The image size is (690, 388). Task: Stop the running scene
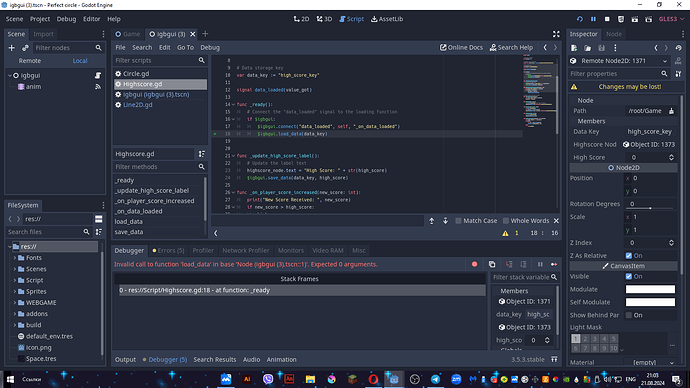point(607,19)
